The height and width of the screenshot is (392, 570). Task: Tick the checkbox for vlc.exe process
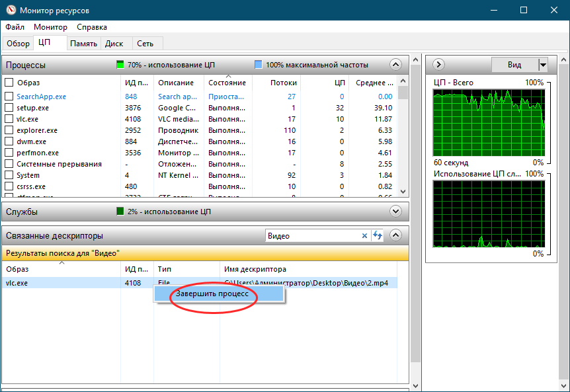(x=9, y=119)
